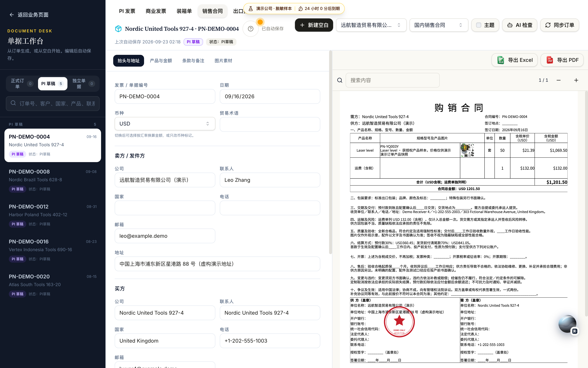Click the date field showing 09/16/2026
The width and height of the screenshot is (588, 368).
[x=270, y=96]
